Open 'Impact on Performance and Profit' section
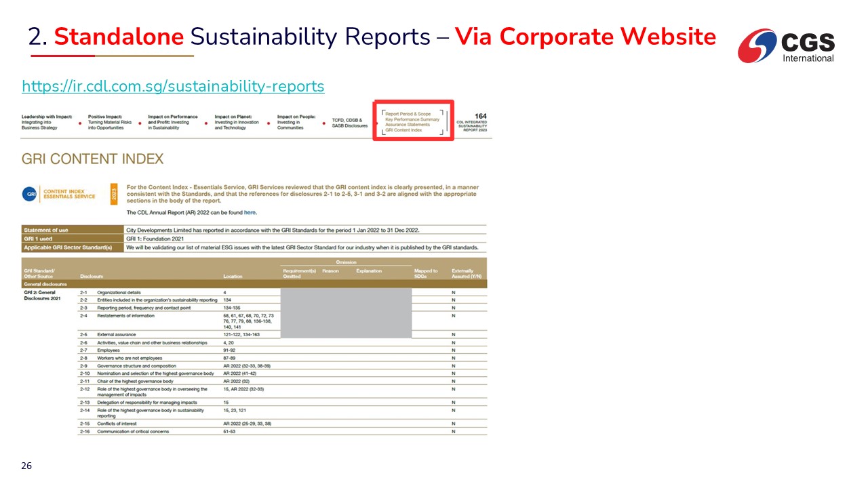Screen dimensions: 868x488 173,122
